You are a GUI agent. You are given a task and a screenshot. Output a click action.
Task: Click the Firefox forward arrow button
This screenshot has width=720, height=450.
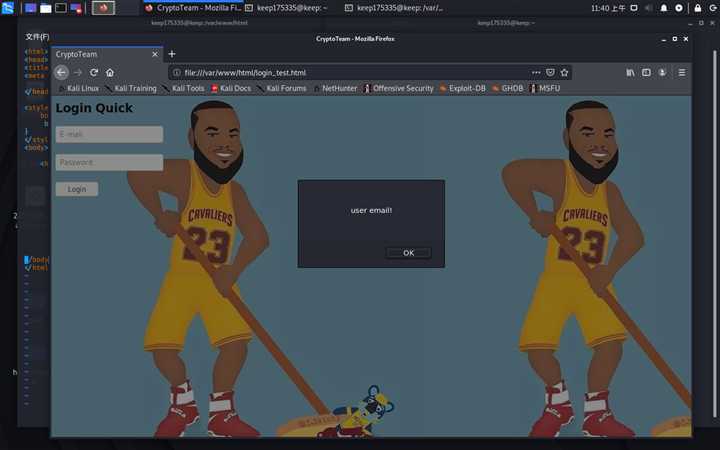[x=78, y=72]
